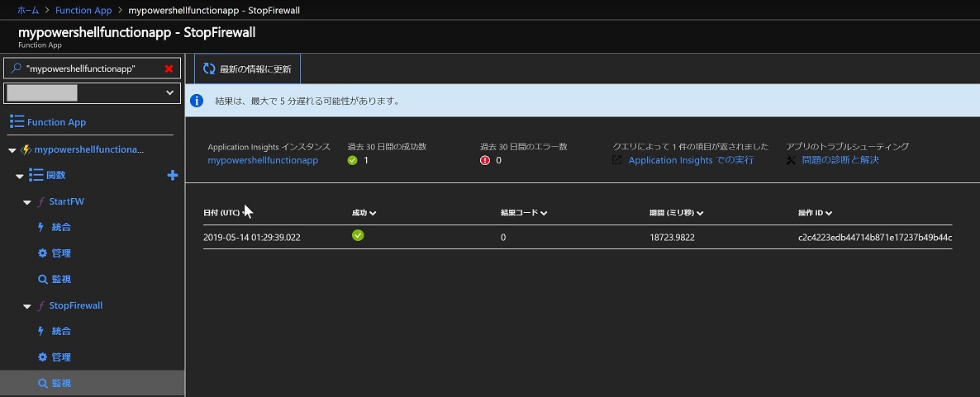980x397 pixels.
Task: Open the Function App sidebar heading
Action: pyautogui.click(x=56, y=122)
